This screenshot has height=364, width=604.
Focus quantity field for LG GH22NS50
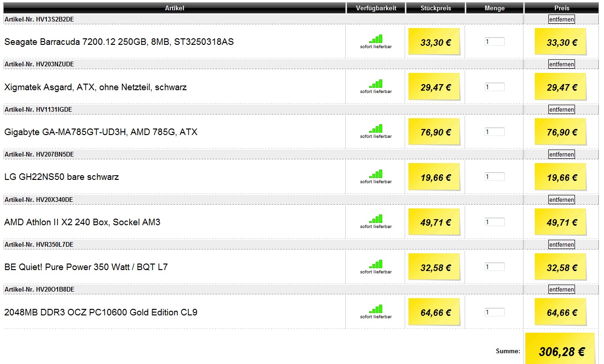tap(495, 177)
